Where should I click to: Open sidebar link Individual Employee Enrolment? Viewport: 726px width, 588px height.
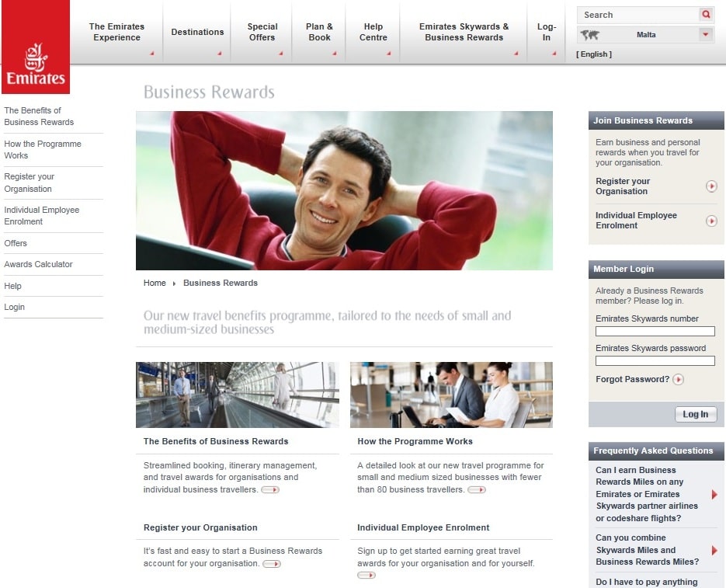point(42,216)
